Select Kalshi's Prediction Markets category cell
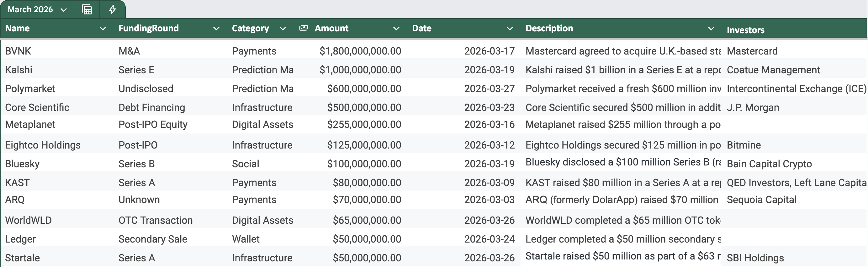 tap(262, 70)
